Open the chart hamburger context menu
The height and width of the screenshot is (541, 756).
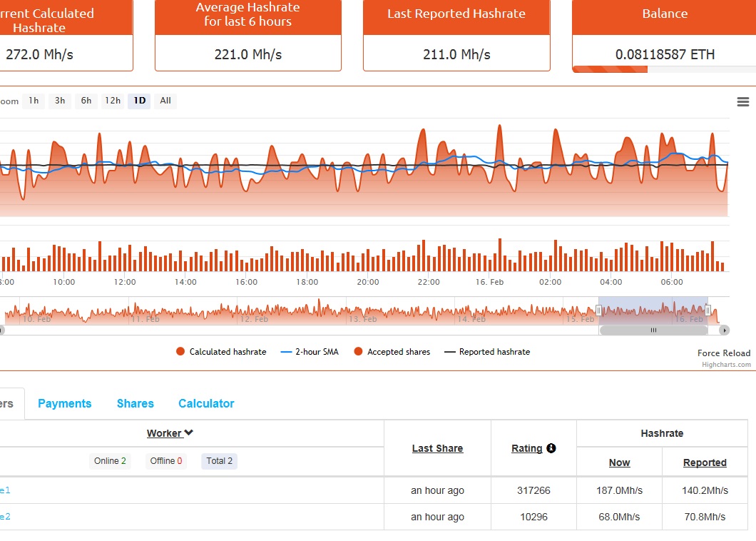[x=742, y=102]
